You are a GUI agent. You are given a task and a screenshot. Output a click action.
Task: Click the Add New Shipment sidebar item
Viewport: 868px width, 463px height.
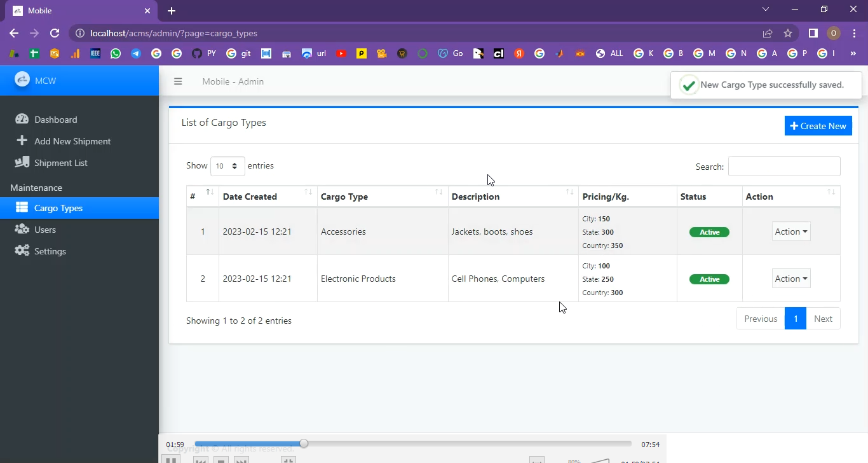[x=72, y=141]
